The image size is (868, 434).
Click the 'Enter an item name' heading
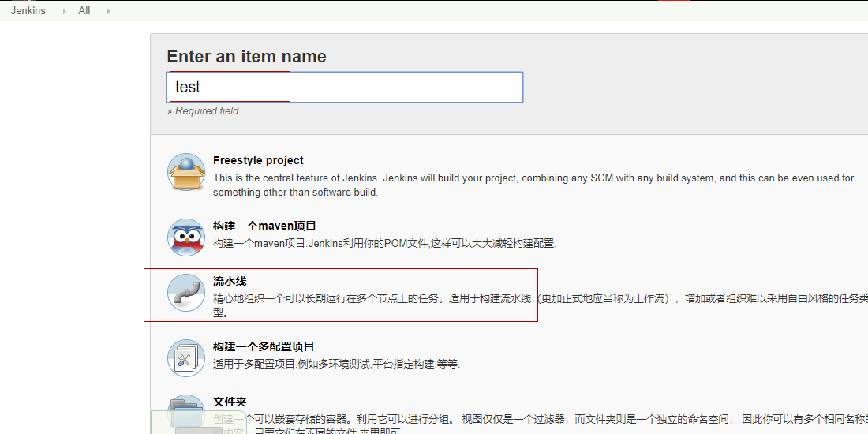coord(246,57)
